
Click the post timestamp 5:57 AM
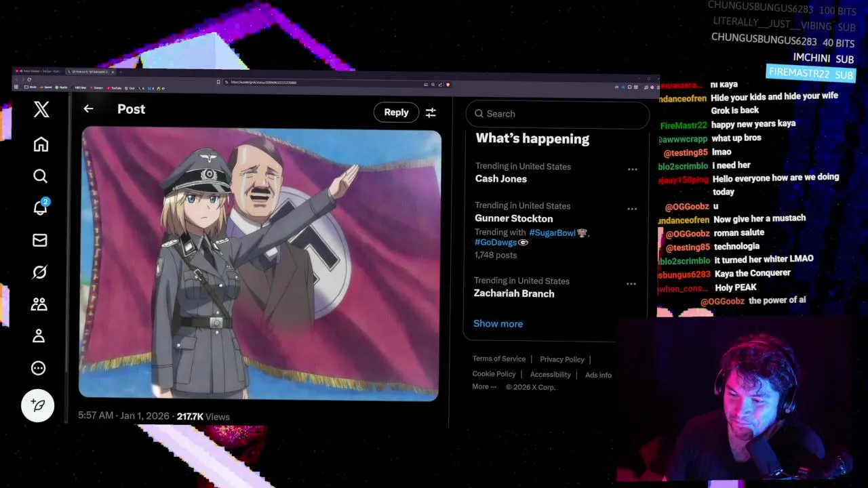tap(123, 415)
